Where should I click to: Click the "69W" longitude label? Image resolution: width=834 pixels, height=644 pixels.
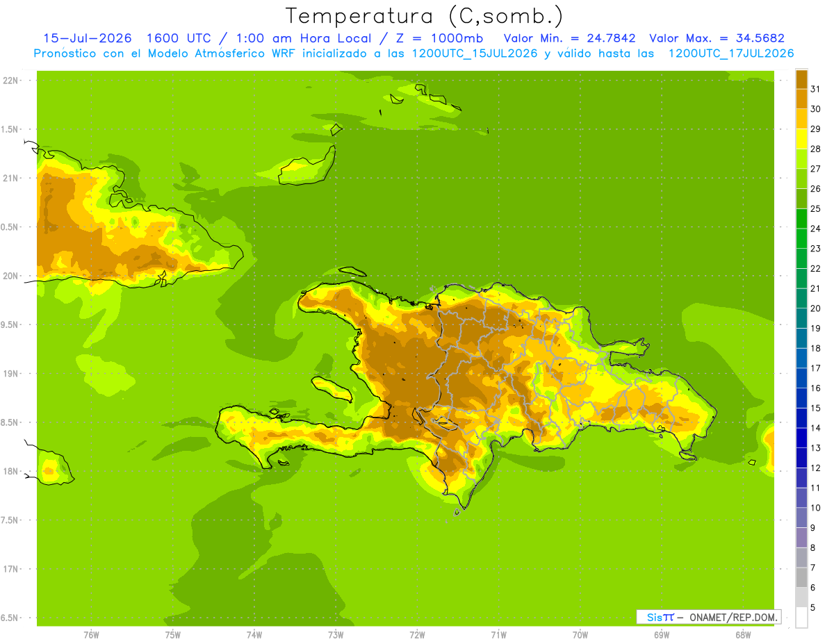click(x=662, y=635)
